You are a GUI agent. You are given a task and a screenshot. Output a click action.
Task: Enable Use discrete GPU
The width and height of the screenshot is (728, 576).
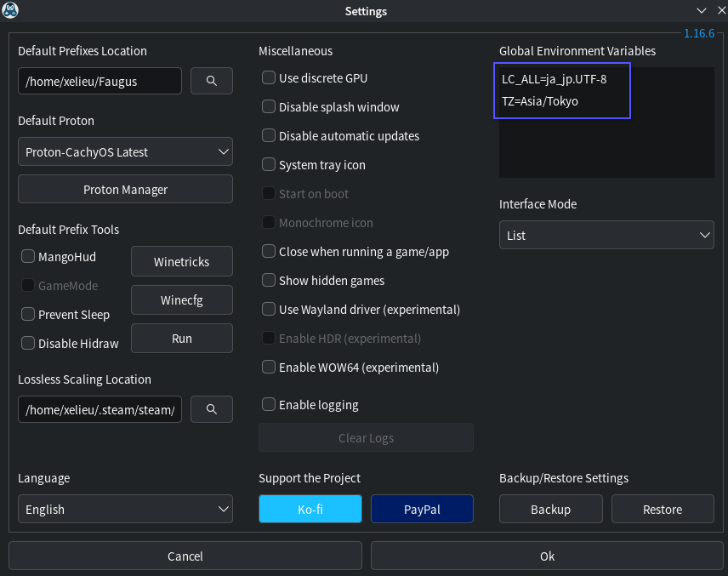[268, 77]
